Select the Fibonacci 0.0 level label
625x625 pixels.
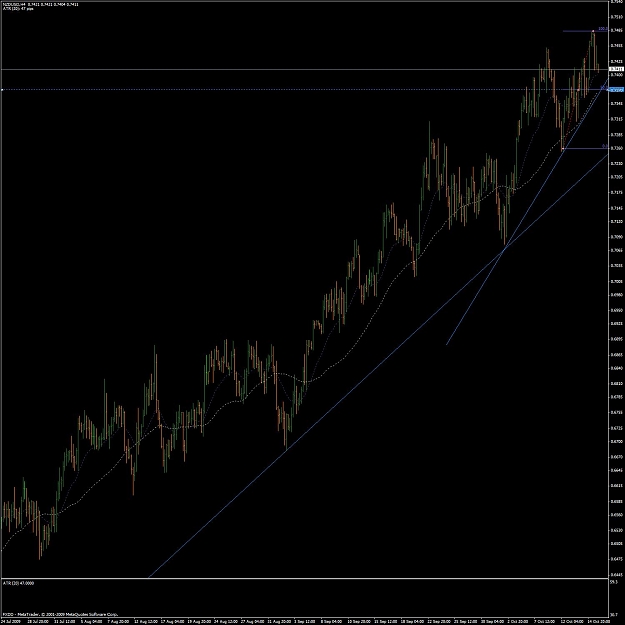[604, 146]
